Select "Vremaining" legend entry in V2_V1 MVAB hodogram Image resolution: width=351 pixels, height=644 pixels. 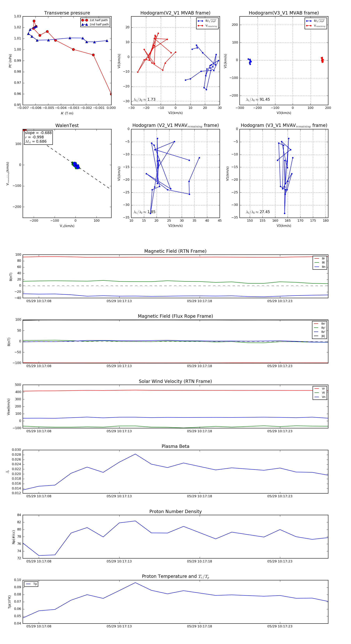coord(207,26)
